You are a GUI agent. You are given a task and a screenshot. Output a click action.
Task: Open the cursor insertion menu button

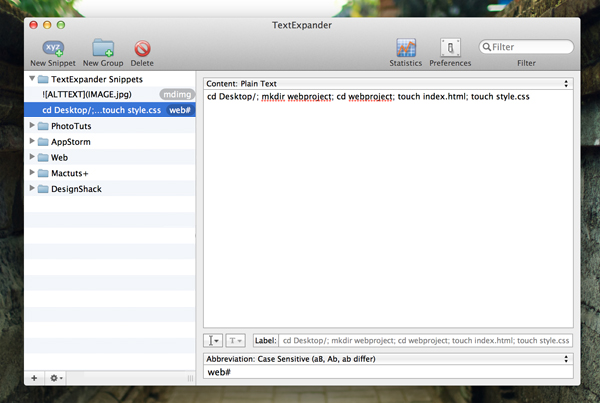[x=213, y=340]
